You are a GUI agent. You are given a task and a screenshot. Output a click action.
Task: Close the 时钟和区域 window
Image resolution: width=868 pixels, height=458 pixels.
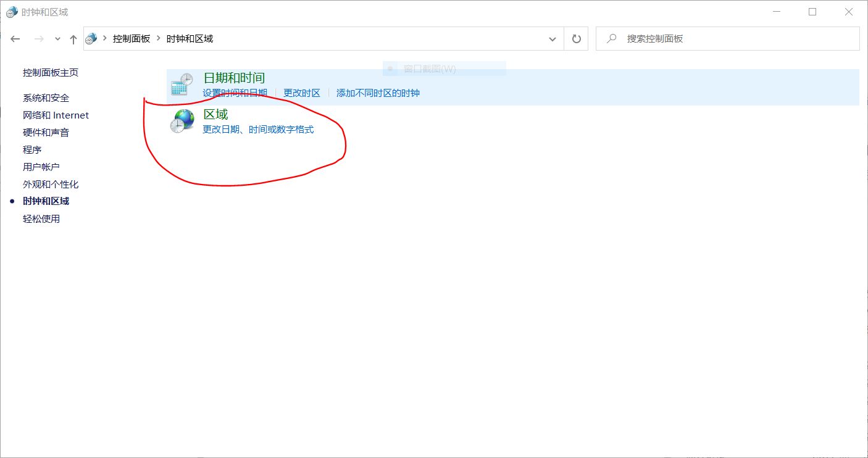tap(849, 12)
